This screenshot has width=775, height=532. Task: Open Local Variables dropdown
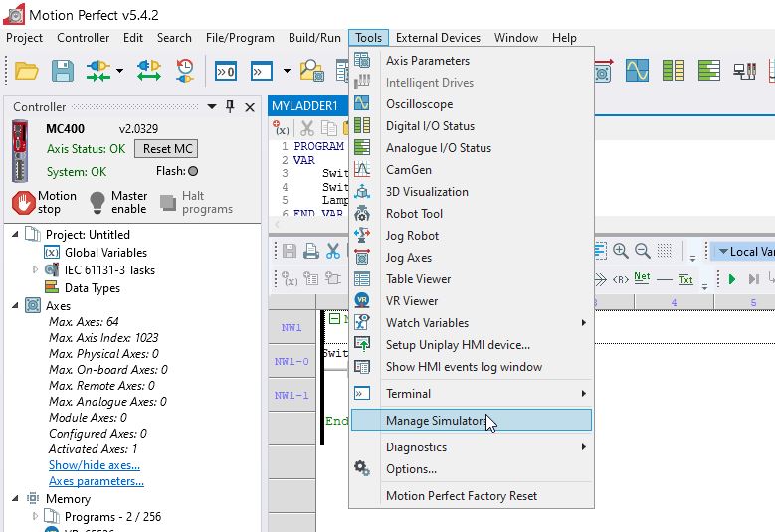tap(744, 252)
